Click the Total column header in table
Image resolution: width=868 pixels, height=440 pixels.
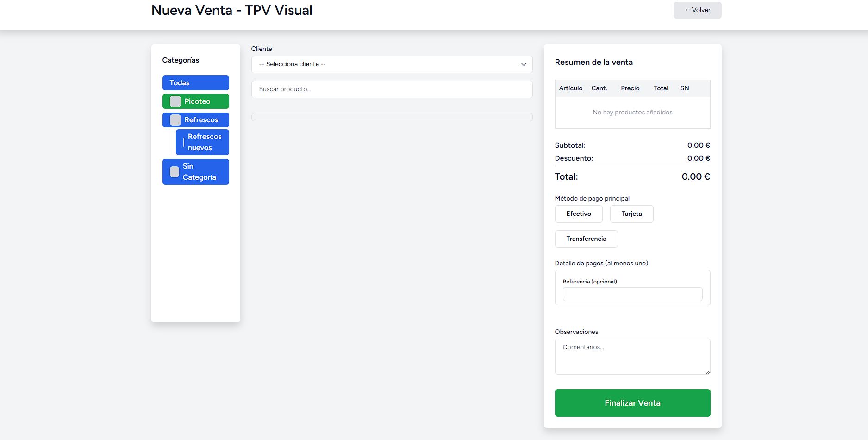coord(661,88)
